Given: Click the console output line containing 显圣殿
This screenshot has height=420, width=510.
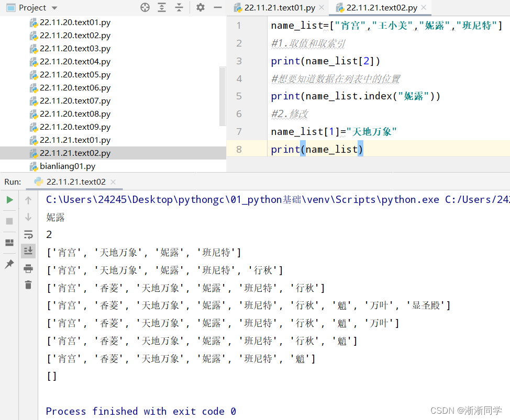Looking at the screenshot, I should click(249, 305).
